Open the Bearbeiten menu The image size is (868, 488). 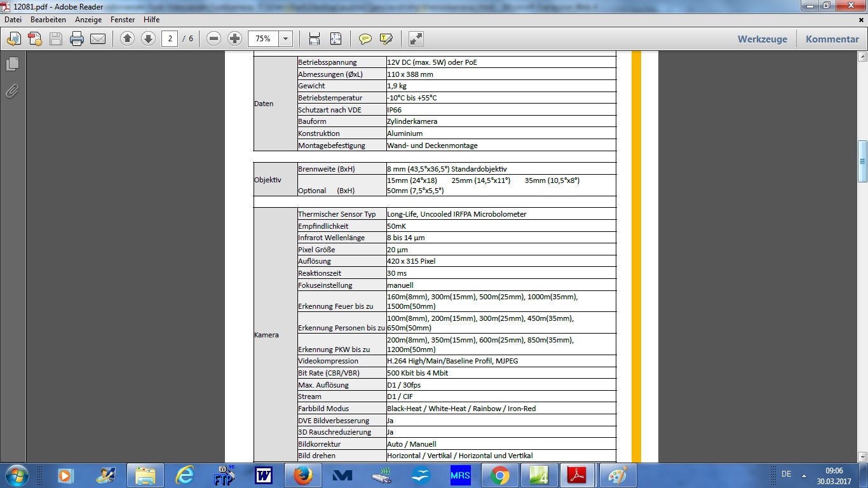[x=48, y=20]
